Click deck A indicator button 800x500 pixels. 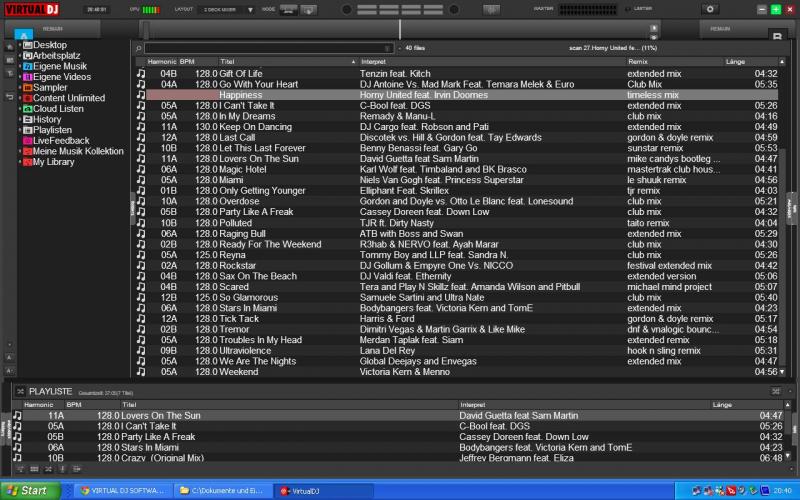pyautogui.click(x=23, y=35)
